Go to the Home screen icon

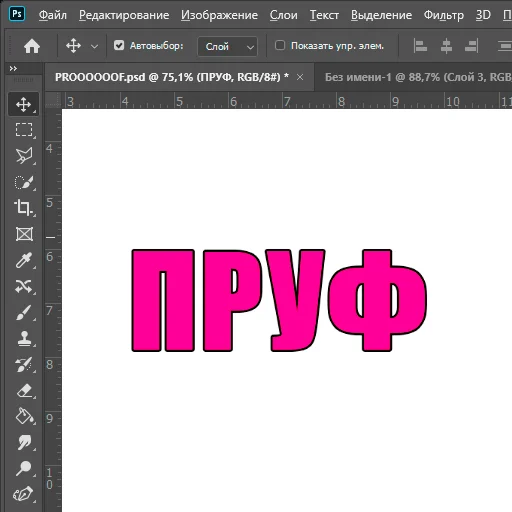click(x=32, y=46)
